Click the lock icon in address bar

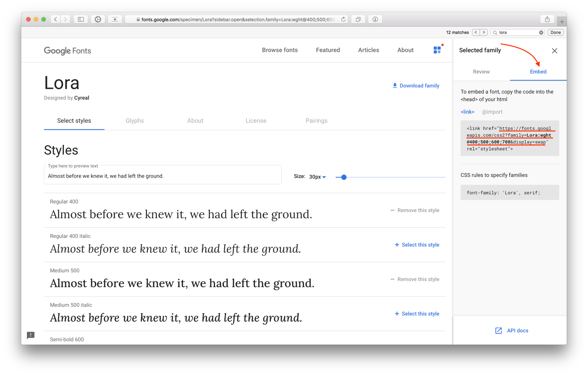pos(138,20)
